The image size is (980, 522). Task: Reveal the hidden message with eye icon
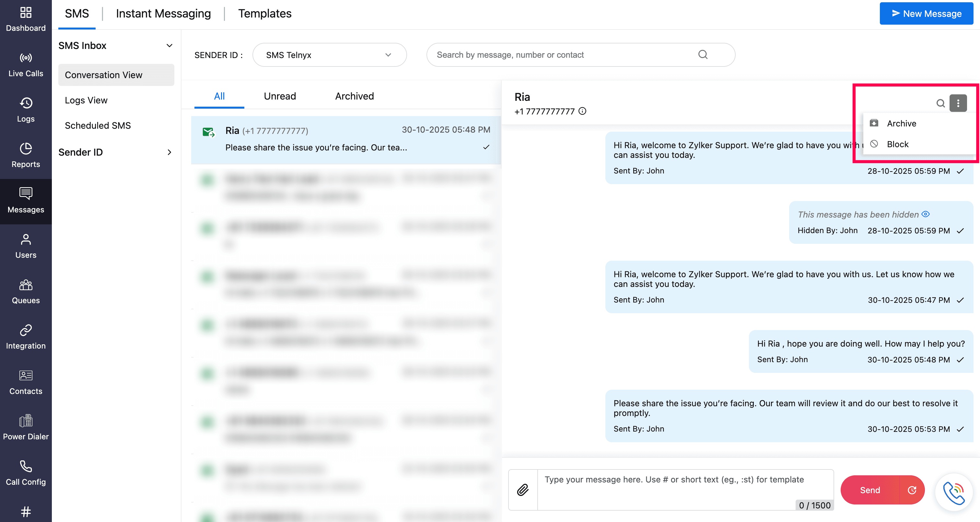[926, 214]
